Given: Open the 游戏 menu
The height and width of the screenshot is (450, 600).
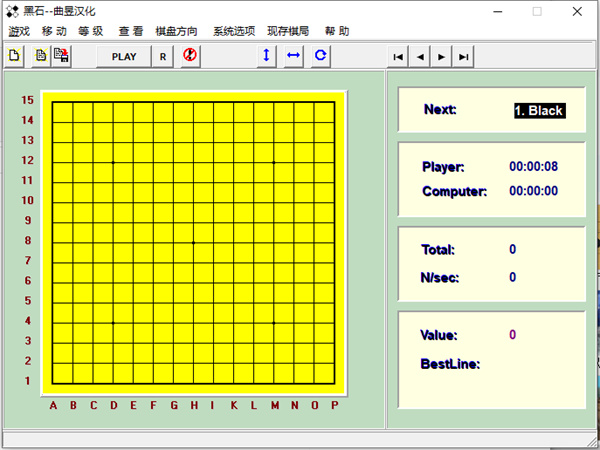Looking at the screenshot, I should [x=19, y=31].
